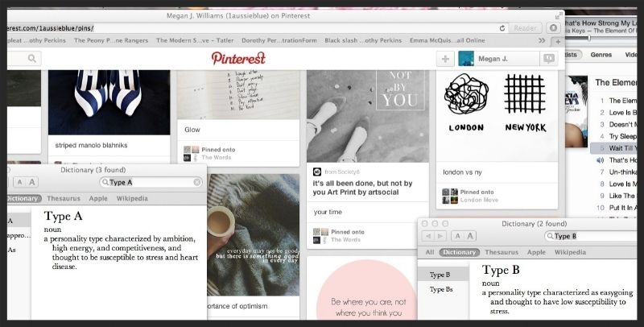
Task: Increase font size in the Type A dictionary
Action: [x=31, y=182]
